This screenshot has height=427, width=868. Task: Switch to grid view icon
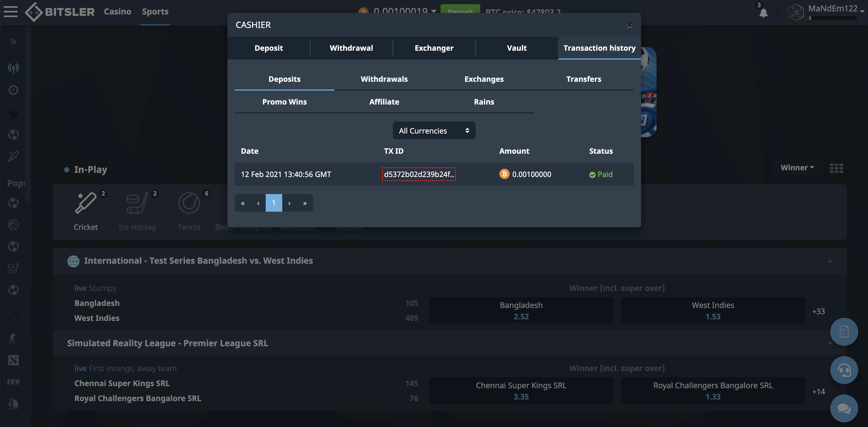tap(836, 168)
